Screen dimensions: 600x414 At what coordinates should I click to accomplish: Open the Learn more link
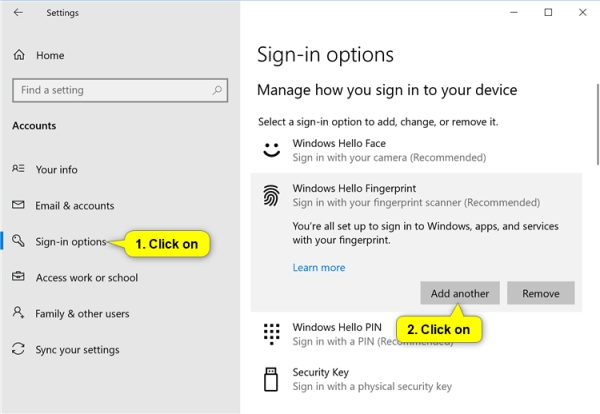tap(319, 267)
